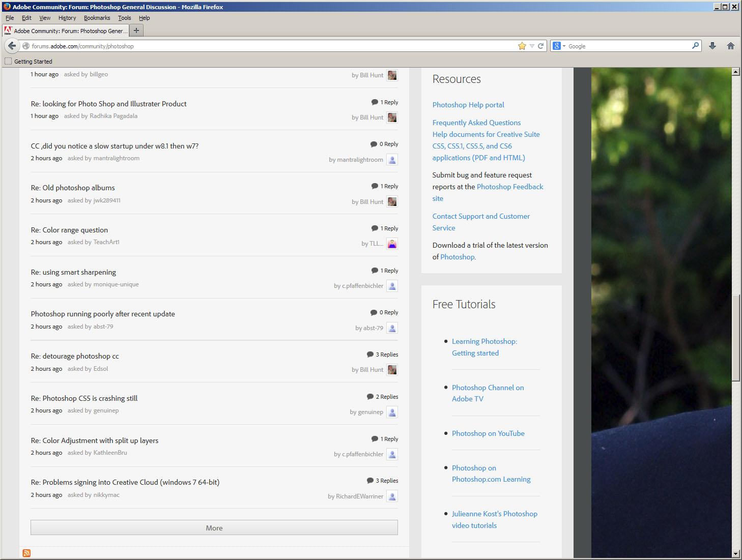Screen dimensions: 742x560
Task: Bookmark page with the star icon
Action: pyautogui.click(x=522, y=46)
